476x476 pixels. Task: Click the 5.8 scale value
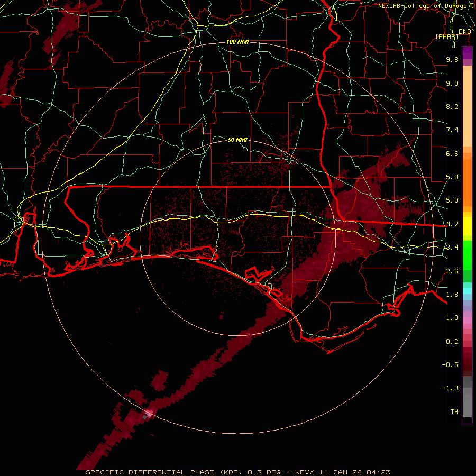(452, 177)
